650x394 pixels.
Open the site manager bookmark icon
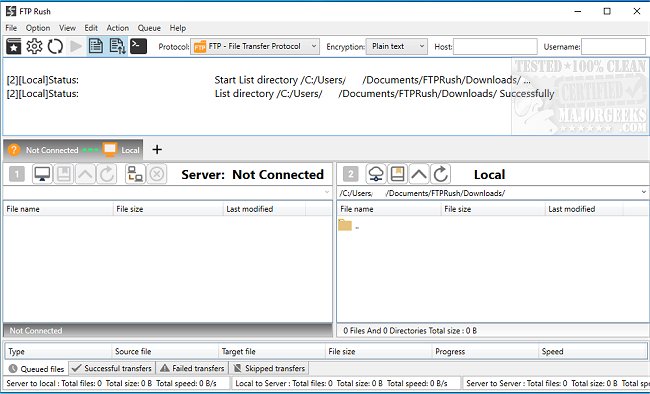[14, 46]
